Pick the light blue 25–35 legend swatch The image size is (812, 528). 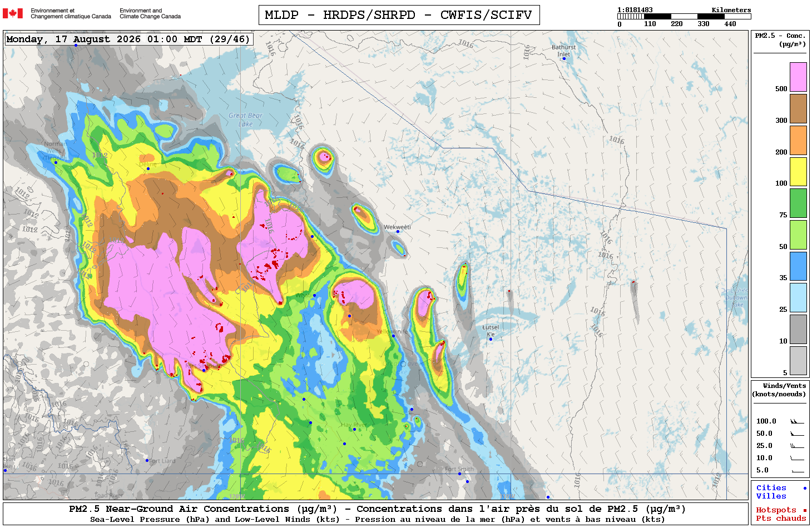tap(798, 298)
